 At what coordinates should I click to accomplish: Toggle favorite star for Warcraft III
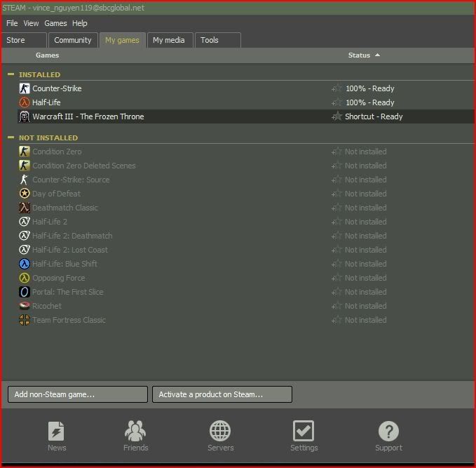tap(336, 116)
